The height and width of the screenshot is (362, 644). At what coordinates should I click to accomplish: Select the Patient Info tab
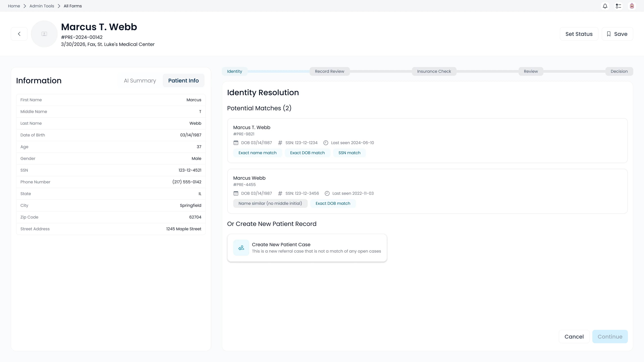183,81
